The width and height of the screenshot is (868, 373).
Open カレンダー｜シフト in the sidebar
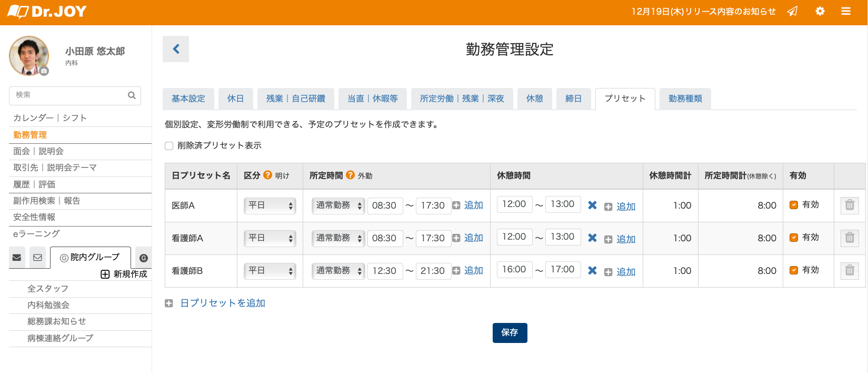coord(80,118)
